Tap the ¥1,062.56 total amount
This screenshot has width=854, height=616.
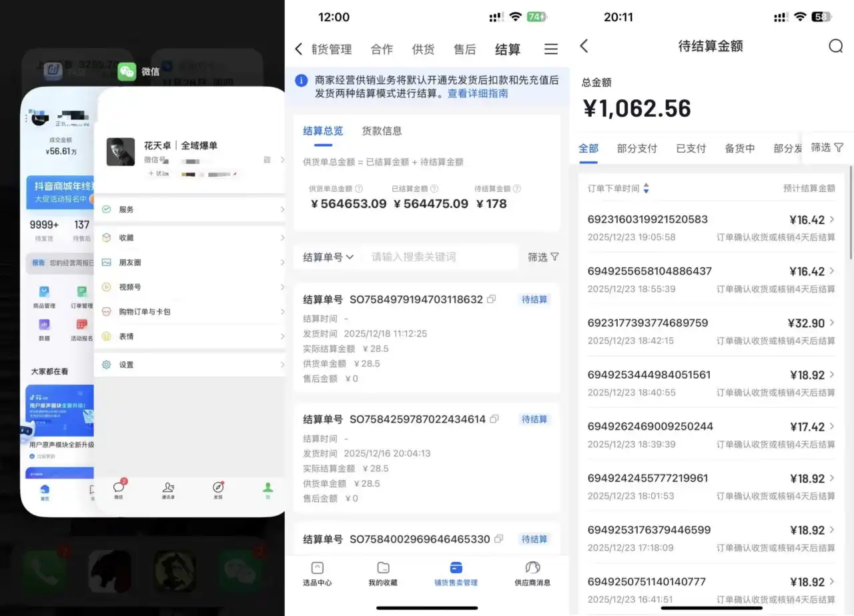pos(636,109)
